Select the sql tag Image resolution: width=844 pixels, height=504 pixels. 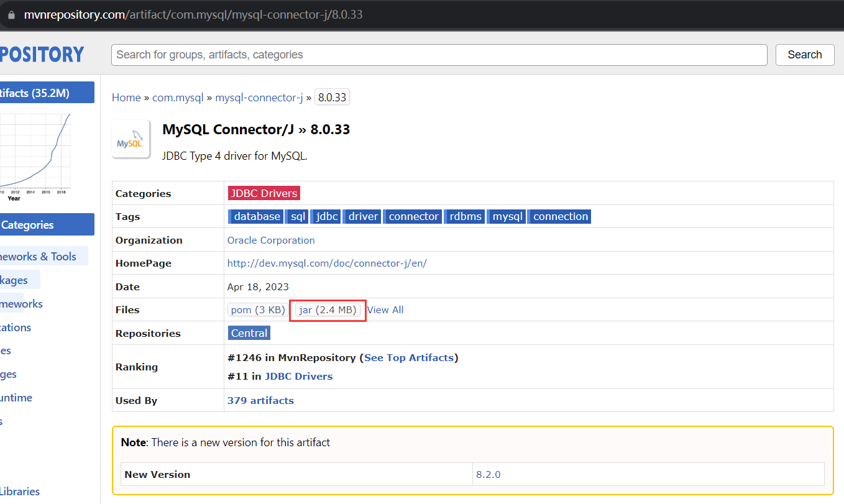pos(298,216)
